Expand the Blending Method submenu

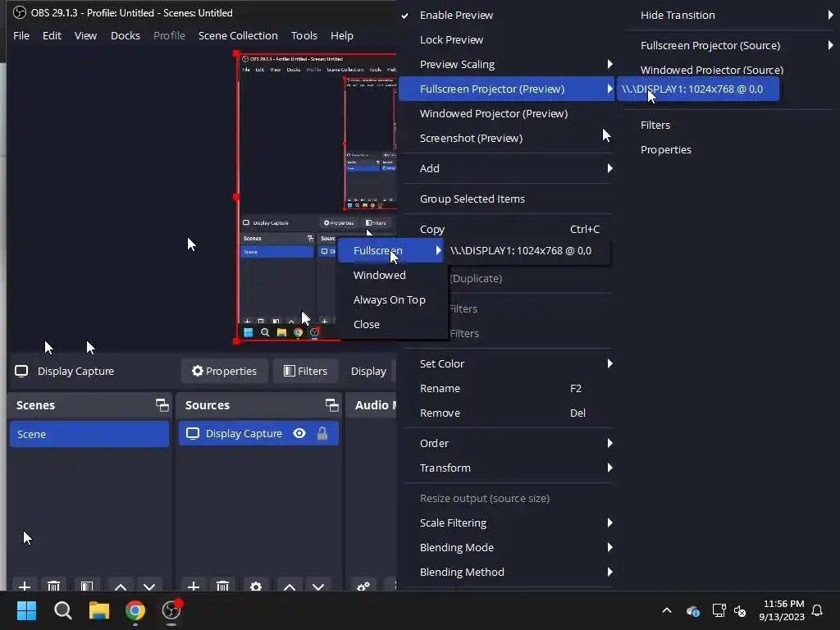tap(507, 572)
